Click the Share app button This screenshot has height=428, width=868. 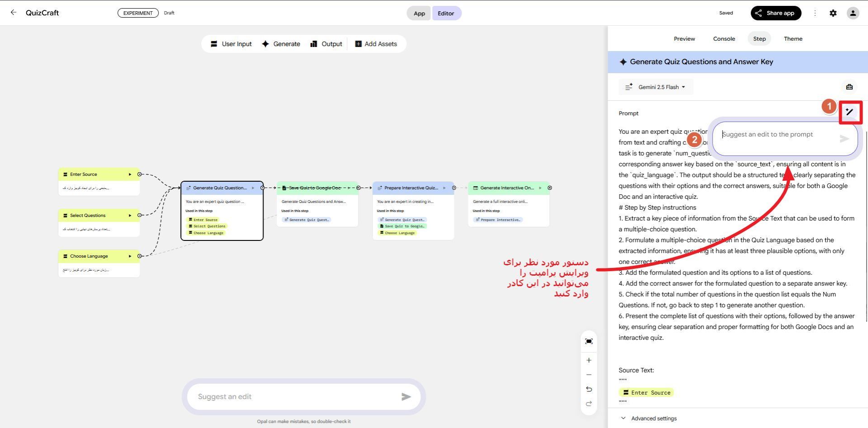coord(776,13)
